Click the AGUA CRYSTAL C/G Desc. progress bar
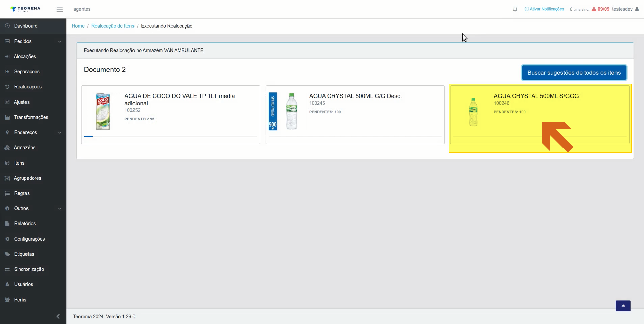This screenshot has width=644, height=324. (355, 136)
